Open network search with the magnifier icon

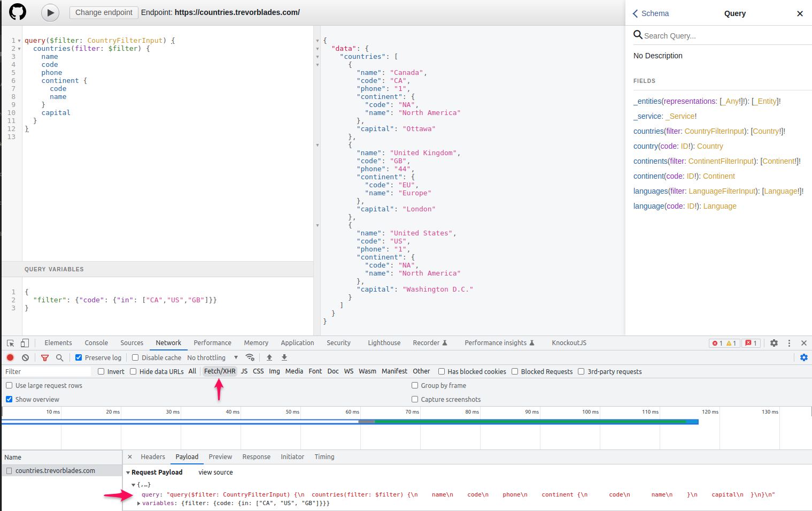click(59, 357)
